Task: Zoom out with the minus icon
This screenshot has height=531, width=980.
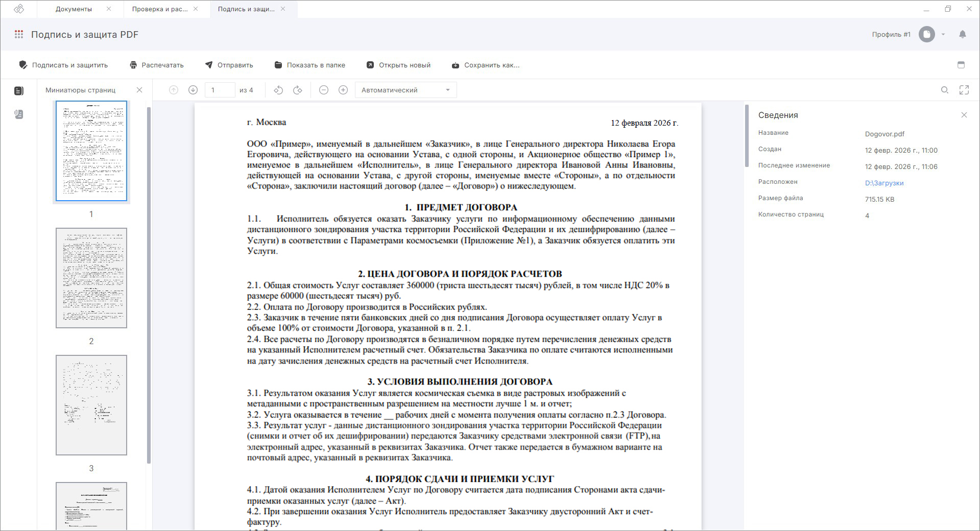Action: point(324,90)
